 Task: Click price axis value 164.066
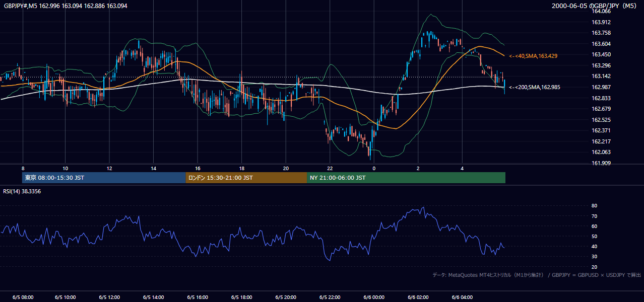point(601,11)
